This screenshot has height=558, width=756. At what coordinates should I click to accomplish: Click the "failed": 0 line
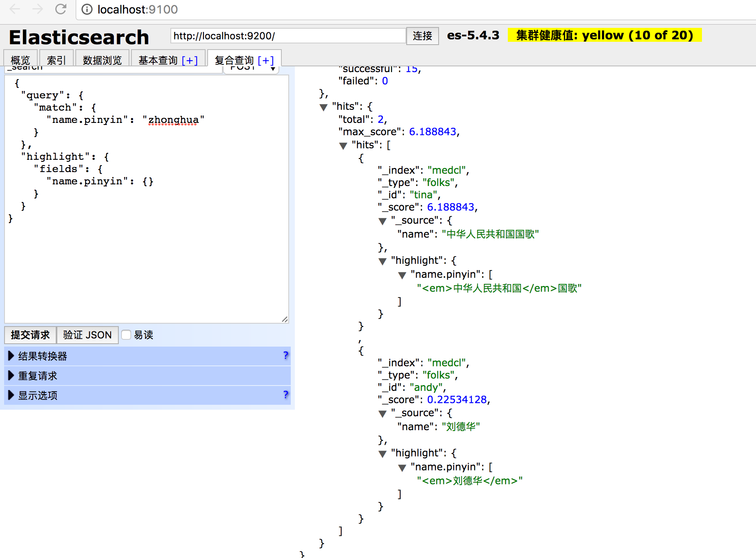363,81
